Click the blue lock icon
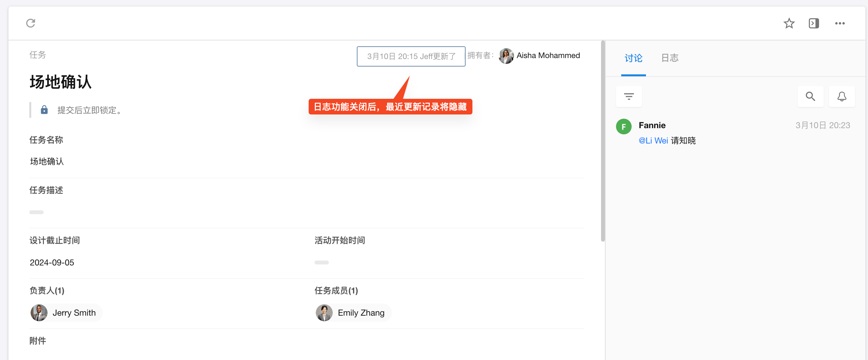Screen dimensions: 868x360 pos(44,110)
